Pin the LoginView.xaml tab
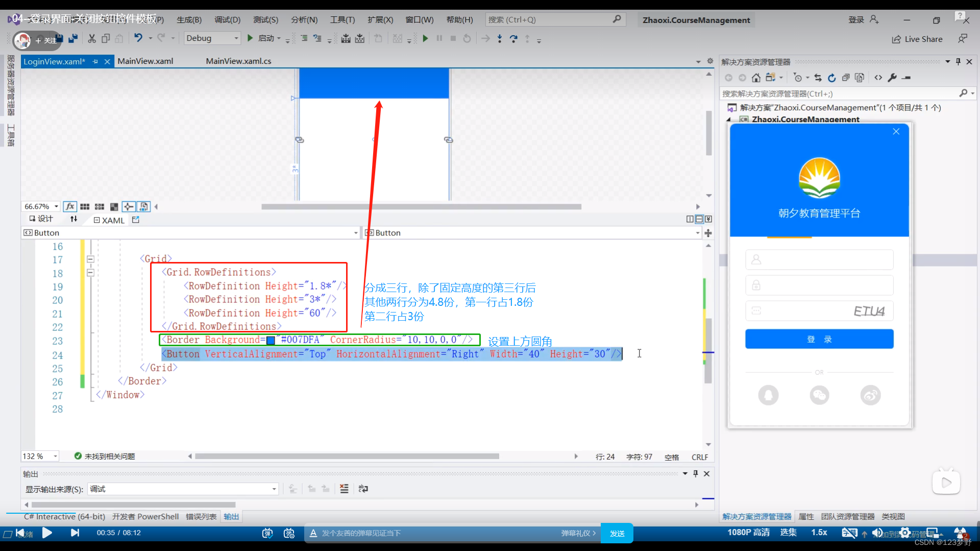980x551 pixels. click(95, 61)
